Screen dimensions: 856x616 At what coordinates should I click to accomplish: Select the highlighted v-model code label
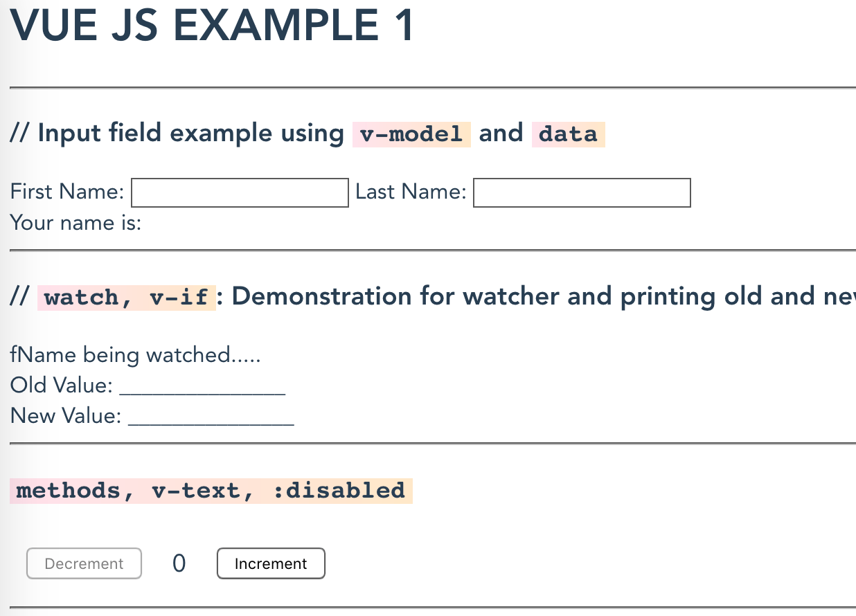(x=411, y=134)
